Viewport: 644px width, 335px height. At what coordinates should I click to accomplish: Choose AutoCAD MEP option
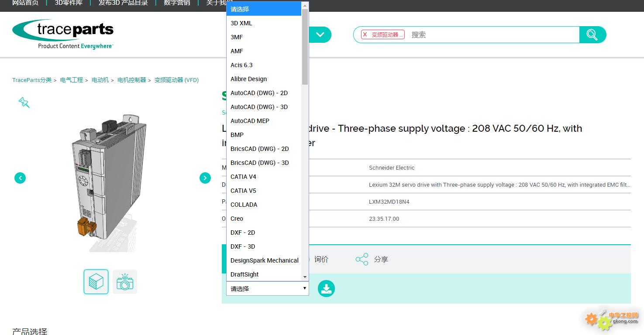click(x=264, y=121)
